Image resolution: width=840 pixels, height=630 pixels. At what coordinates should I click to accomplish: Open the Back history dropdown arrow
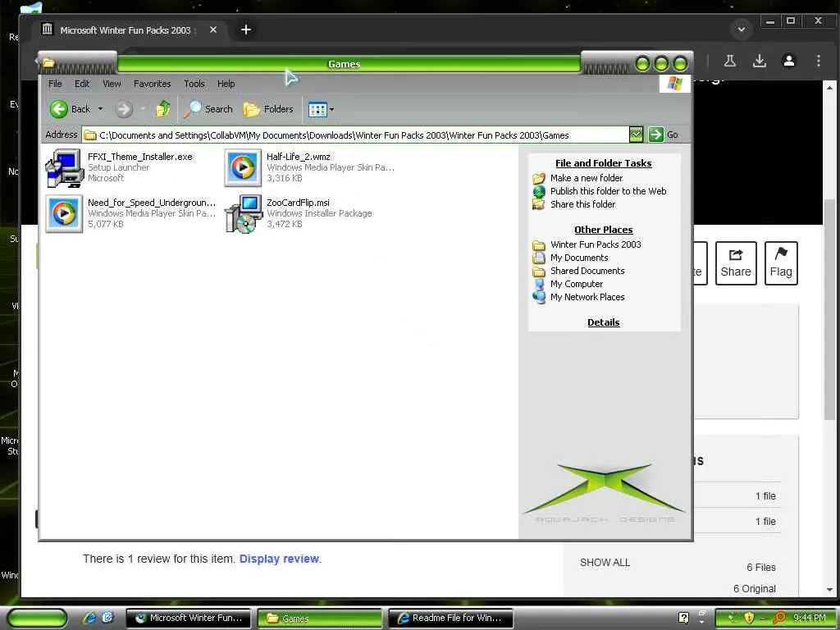coord(100,109)
